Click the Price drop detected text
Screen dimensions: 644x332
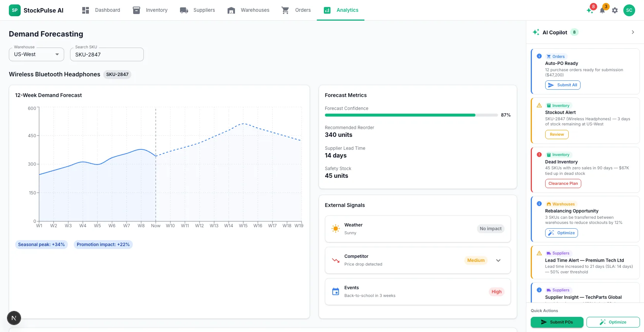363,264
